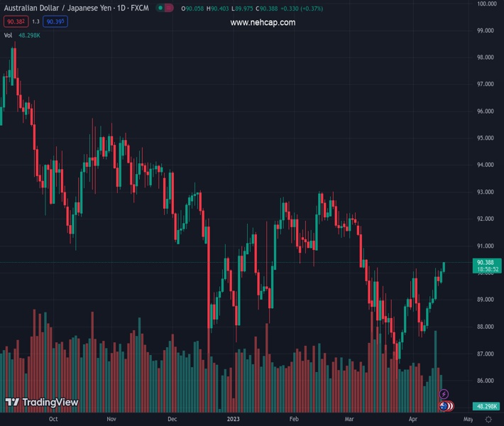The height and width of the screenshot is (426, 504).
Task: Select the Oct label on the time axis
Action: point(53,420)
